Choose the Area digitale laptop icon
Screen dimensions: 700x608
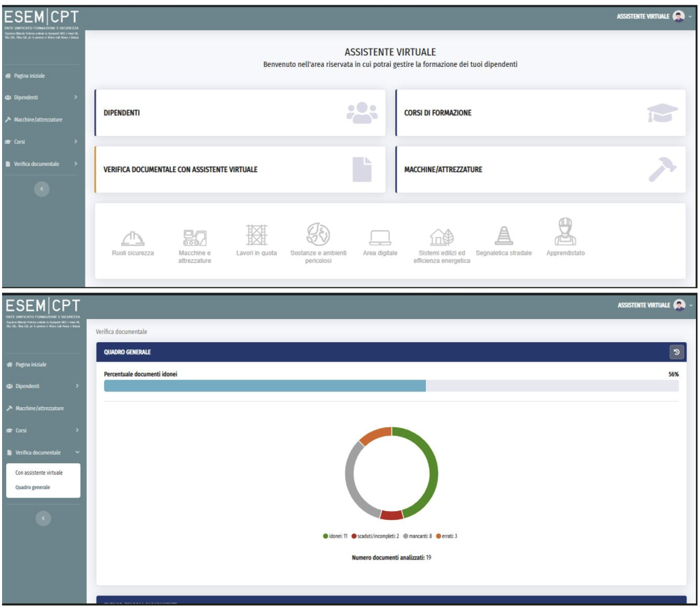(380, 237)
